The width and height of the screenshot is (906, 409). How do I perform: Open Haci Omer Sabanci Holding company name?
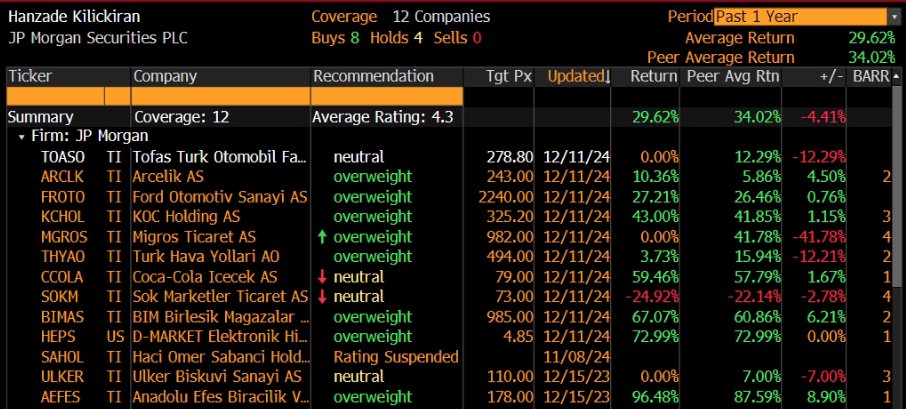tap(221, 356)
